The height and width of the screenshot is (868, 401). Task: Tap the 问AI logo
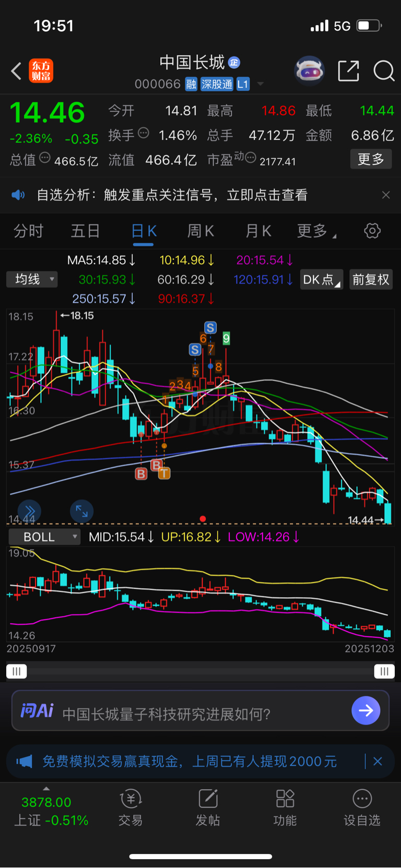[x=37, y=711]
